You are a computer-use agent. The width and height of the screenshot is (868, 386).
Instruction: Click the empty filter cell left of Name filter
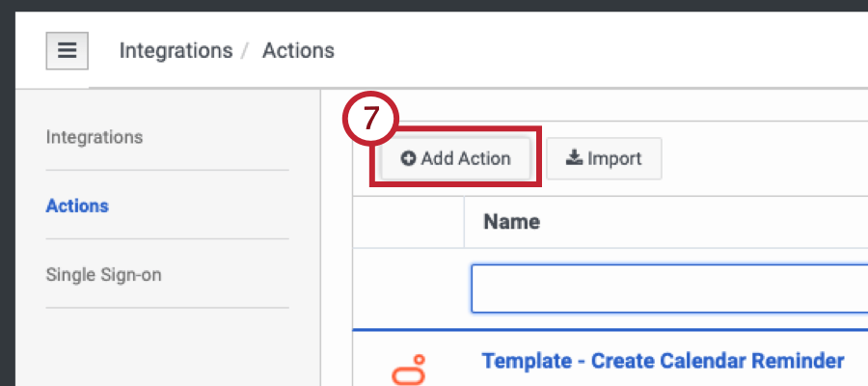409,289
